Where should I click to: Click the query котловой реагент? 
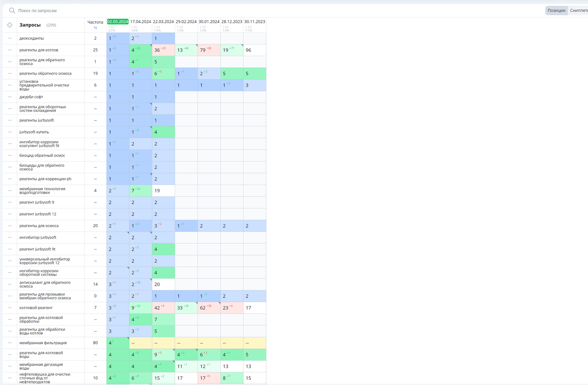click(36, 308)
